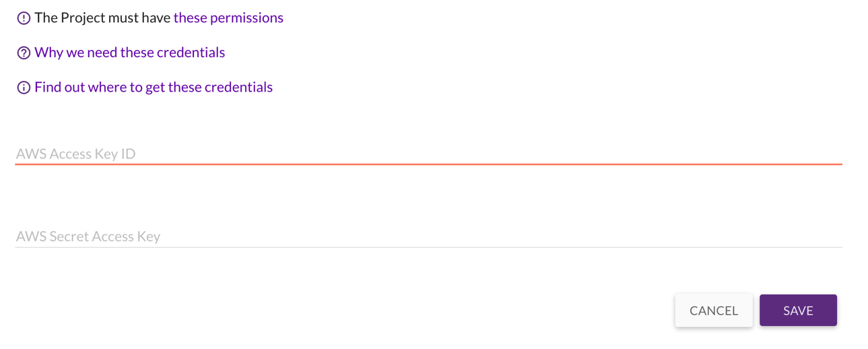
Task: Select the 'AWS Secret Access Key' placeholder text
Action: coord(88,236)
